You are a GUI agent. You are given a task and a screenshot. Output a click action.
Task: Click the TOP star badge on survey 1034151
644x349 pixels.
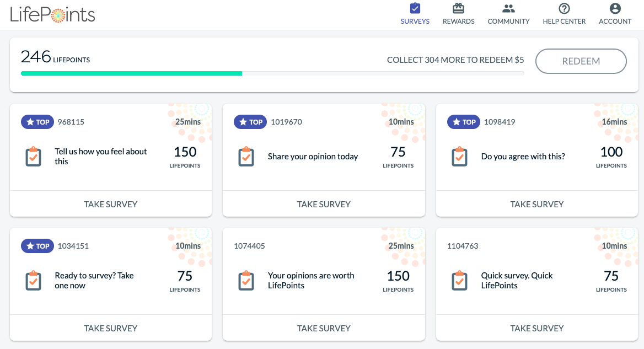37,246
